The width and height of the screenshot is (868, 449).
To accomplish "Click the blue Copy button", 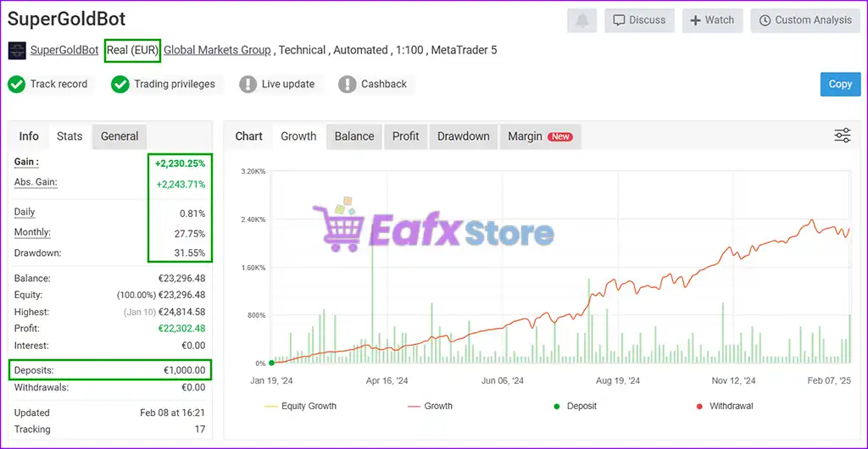I will click(840, 84).
